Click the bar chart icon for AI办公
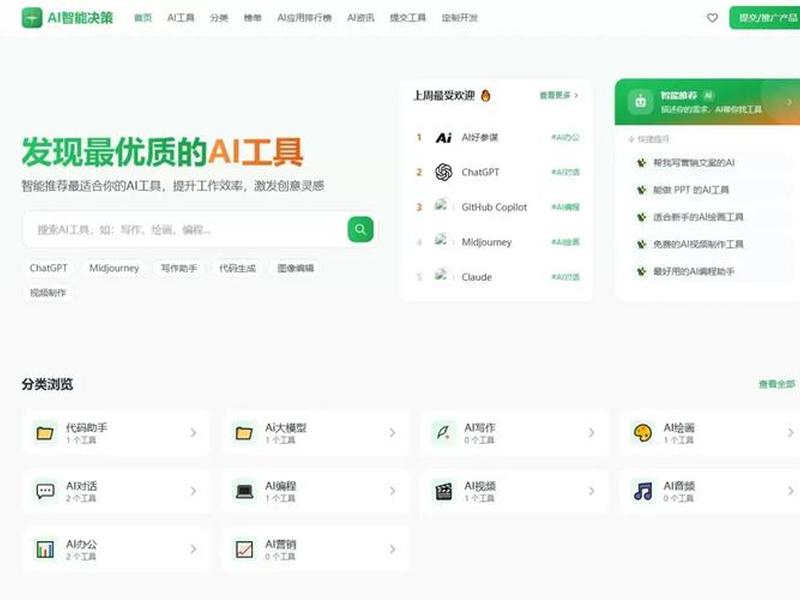 [x=45, y=549]
